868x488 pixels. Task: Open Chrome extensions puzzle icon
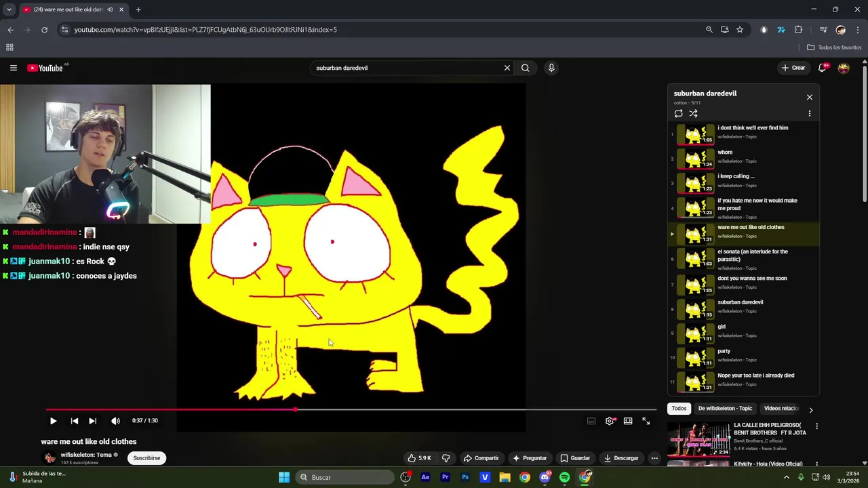[x=798, y=30]
